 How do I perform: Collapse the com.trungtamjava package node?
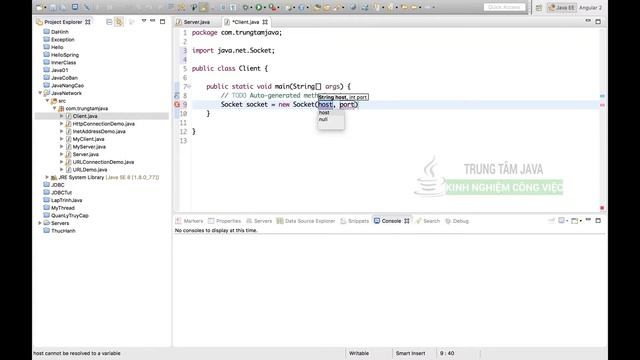pyautogui.click(x=55, y=109)
